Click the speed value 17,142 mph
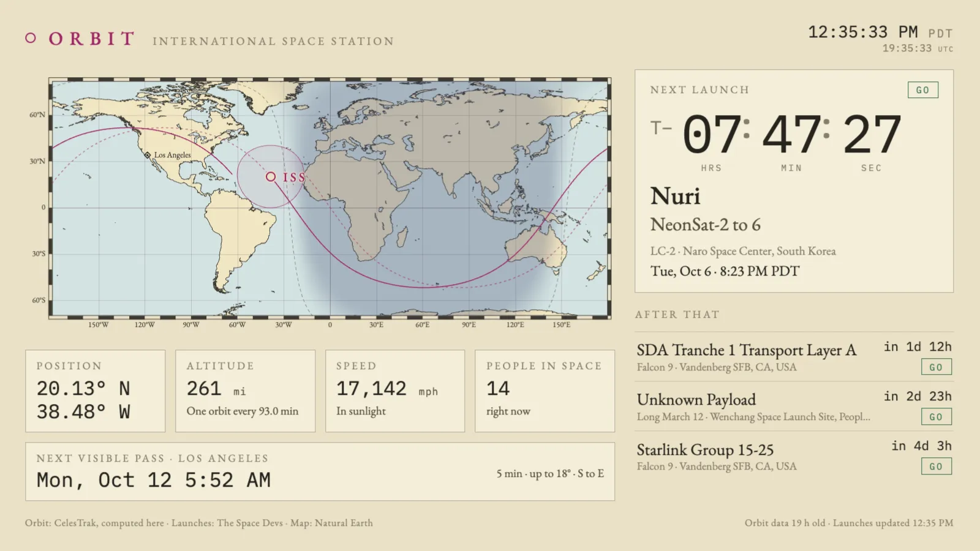 [387, 389]
